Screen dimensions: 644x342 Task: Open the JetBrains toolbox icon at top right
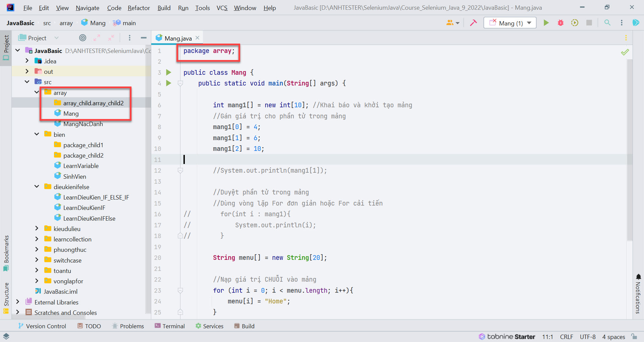(x=636, y=23)
